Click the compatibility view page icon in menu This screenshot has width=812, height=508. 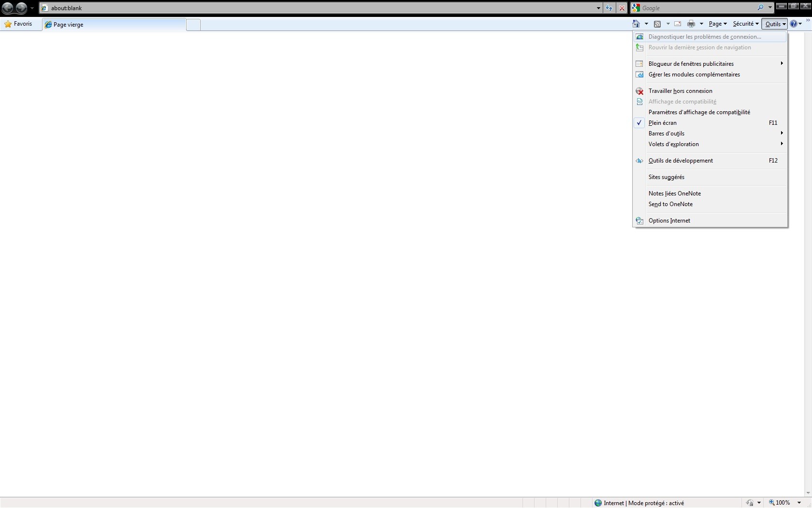click(639, 102)
